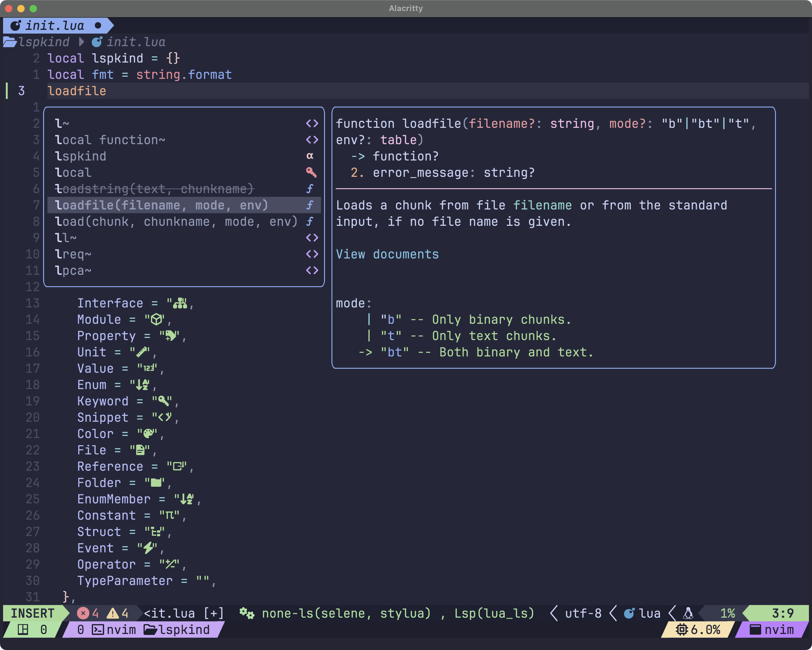This screenshot has width=812, height=650.
Task: Click the Lua icon on the init.lua tab
Action: click(x=15, y=26)
